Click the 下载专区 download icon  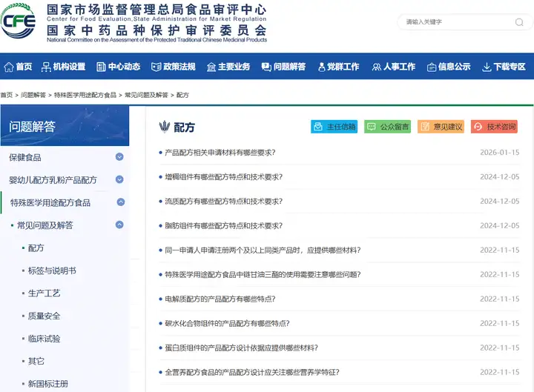(487, 67)
